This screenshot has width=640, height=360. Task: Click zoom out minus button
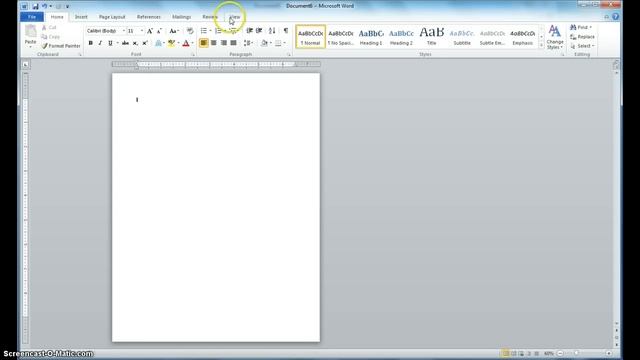[560, 353]
